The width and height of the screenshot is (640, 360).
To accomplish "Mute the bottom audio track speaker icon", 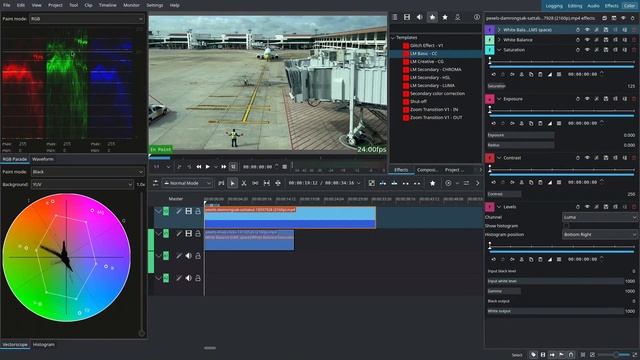I will click(188, 278).
